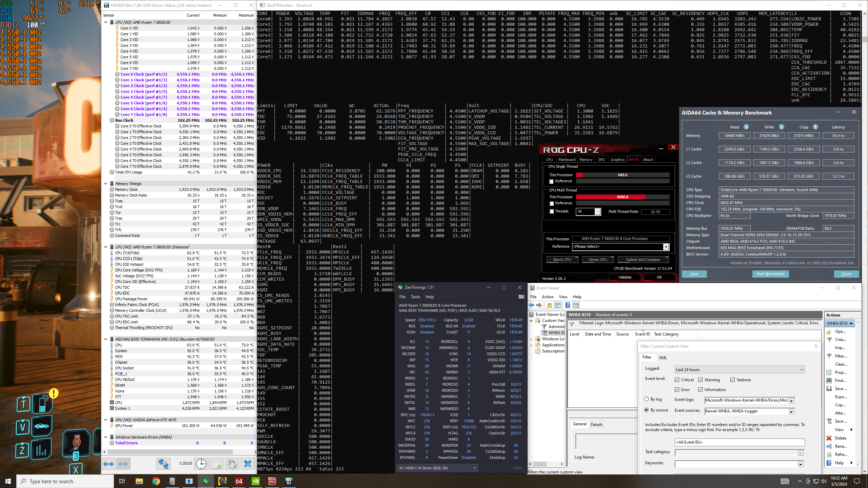Click AIDA64 red 64 taskbar icon

(x=239, y=481)
